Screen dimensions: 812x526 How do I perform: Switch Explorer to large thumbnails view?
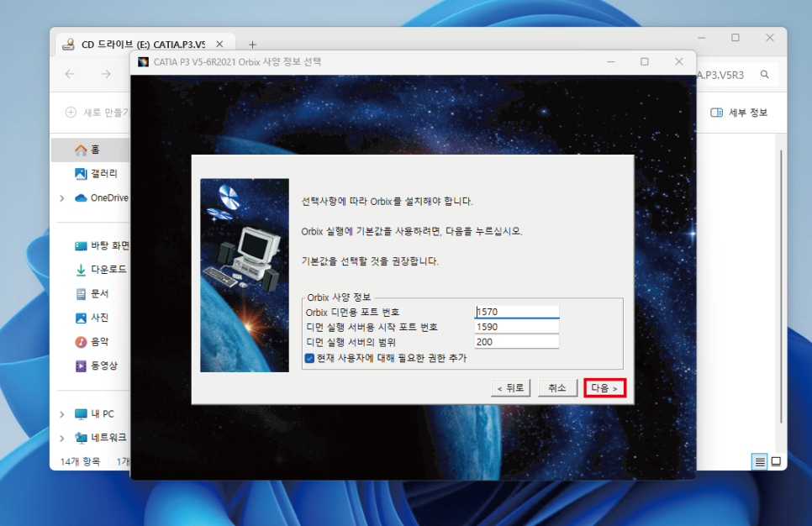click(x=776, y=461)
